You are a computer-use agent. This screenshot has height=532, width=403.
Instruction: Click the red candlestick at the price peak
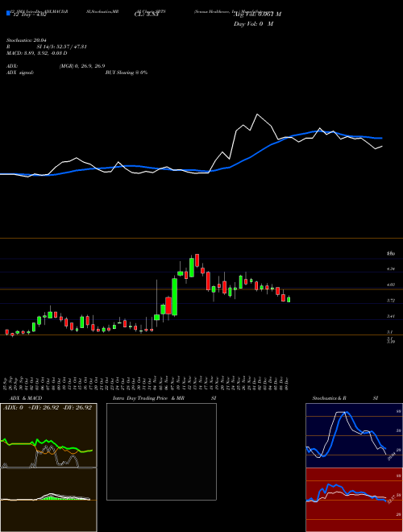197,260
